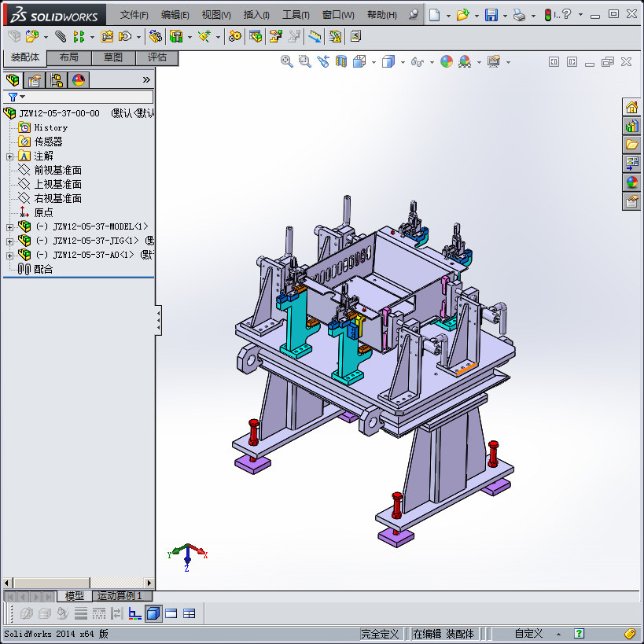Expand the JZW12-05-37-JIG<1> node
644x644 pixels.
[10, 241]
